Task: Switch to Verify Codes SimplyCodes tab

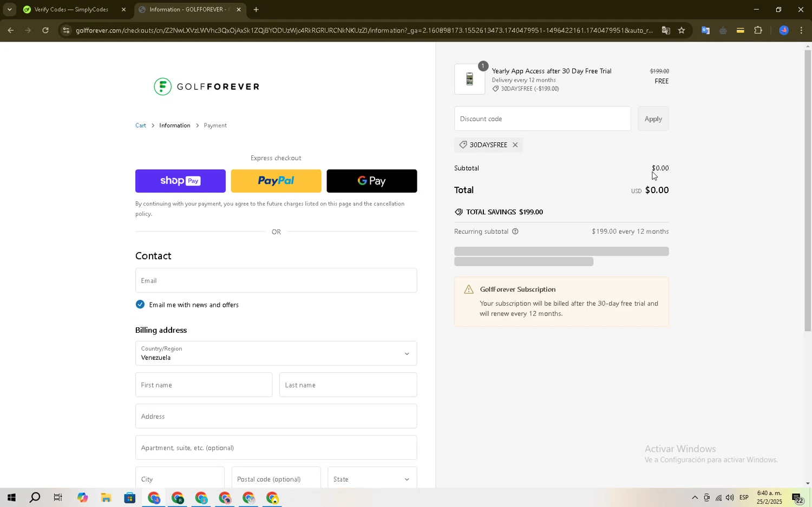Action: (x=71, y=10)
